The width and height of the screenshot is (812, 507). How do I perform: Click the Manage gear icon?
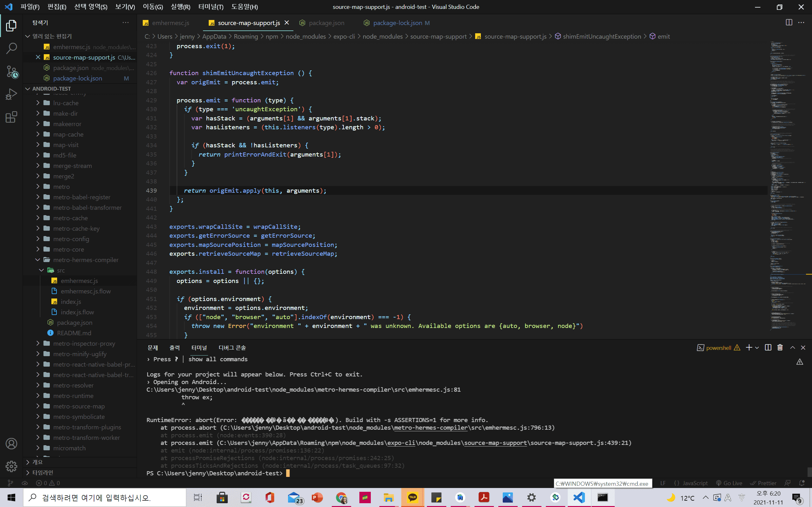[11, 466]
